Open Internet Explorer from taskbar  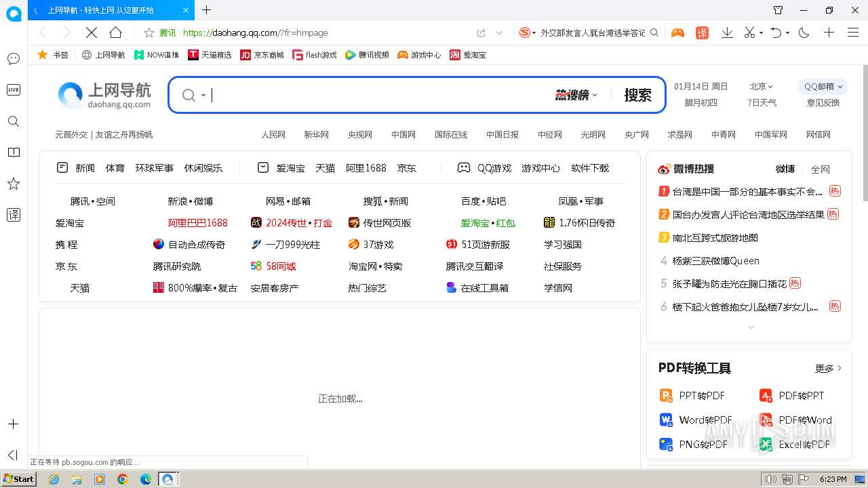point(54,479)
